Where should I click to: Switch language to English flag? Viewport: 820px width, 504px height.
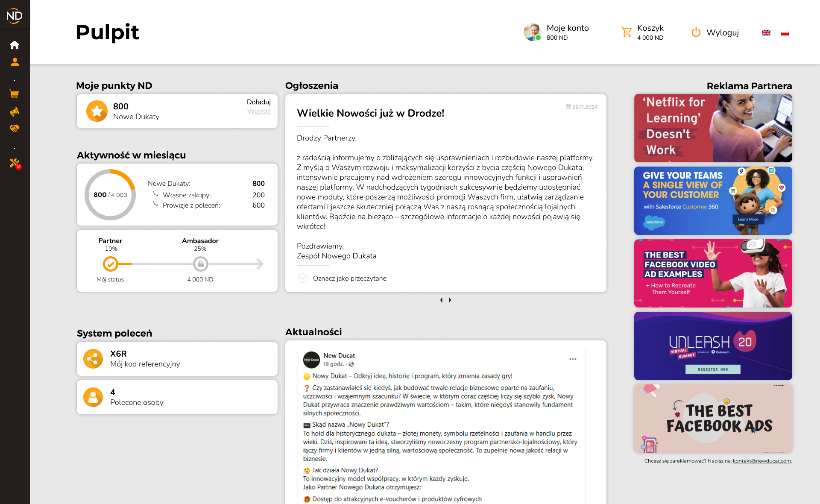click(766, 32)
